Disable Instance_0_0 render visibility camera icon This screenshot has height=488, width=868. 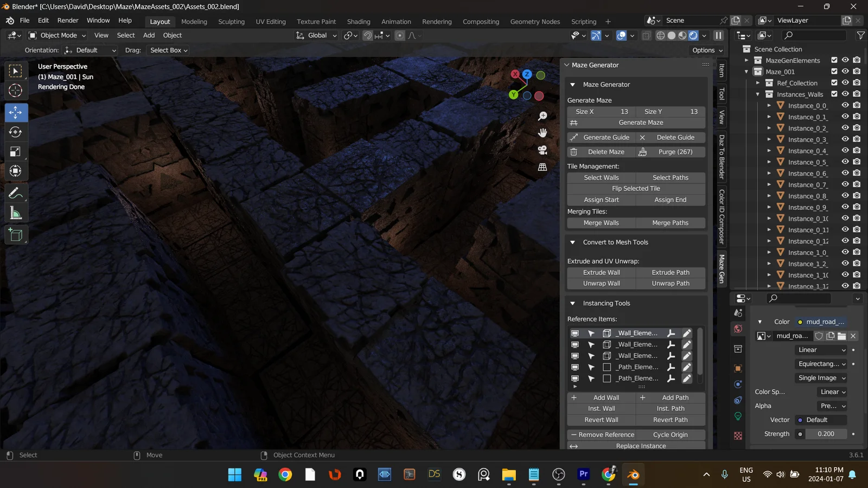click(x=857, y=105)
